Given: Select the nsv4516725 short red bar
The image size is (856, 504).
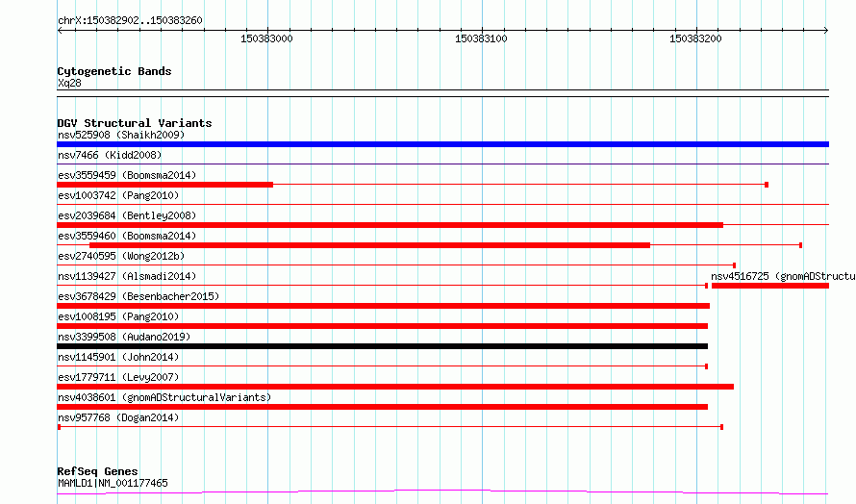Looking at the screenshot, I should 770,286.
